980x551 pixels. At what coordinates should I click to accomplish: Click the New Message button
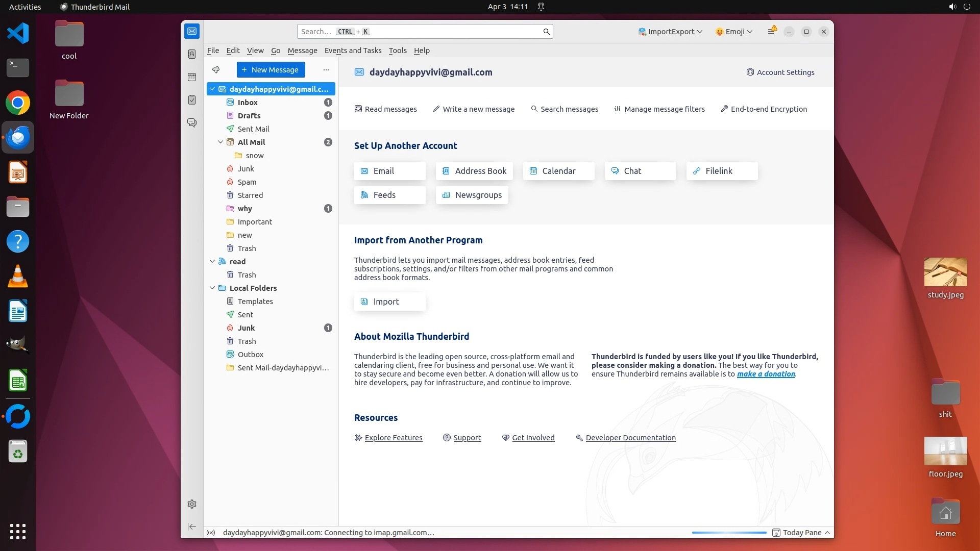(x=271, y=70)
